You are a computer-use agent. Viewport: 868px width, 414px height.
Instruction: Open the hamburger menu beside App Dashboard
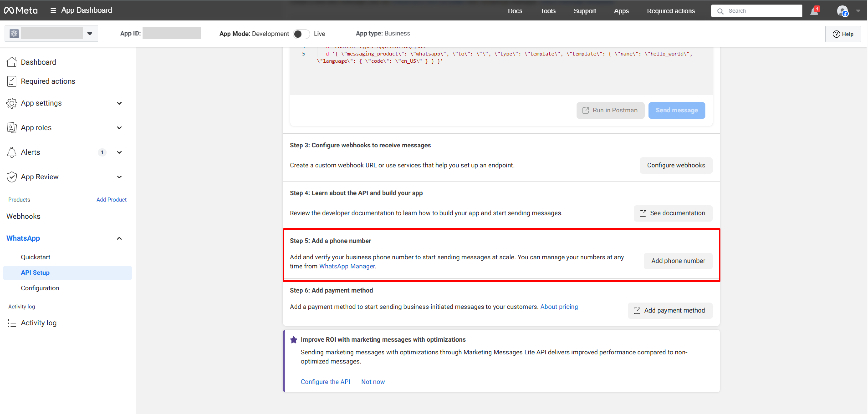tap(53, 10)
